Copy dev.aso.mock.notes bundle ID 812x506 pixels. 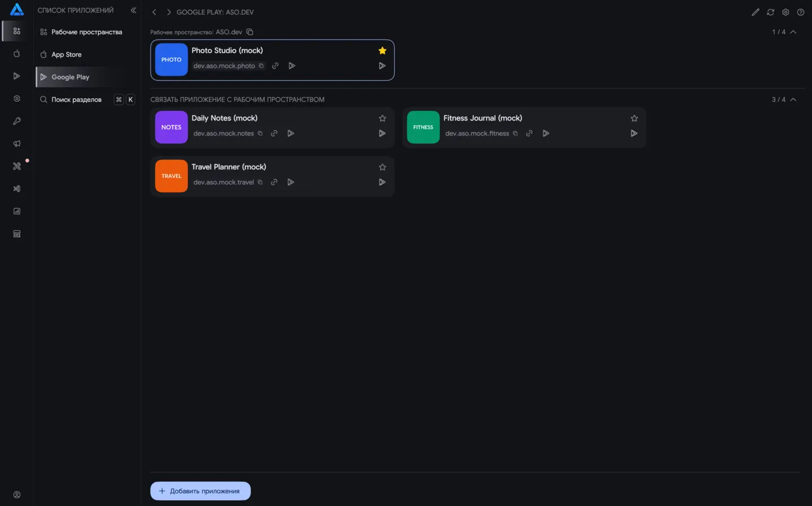tap(260, 134)
